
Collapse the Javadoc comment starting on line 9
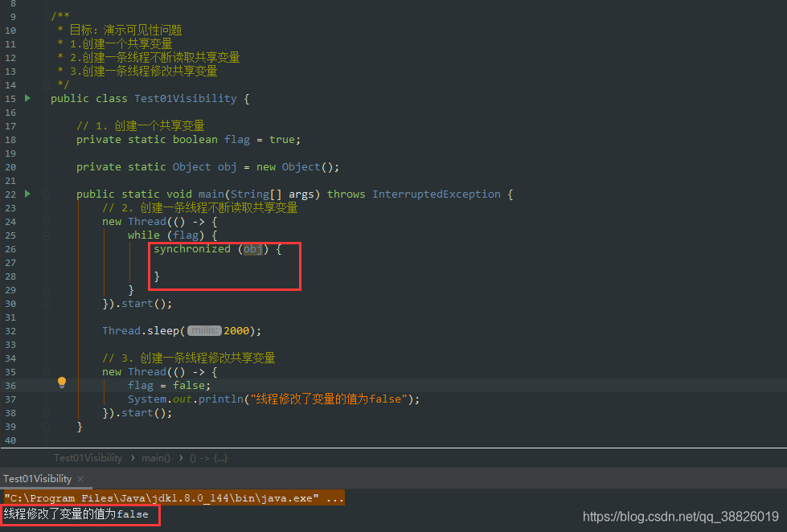(46, 17)
